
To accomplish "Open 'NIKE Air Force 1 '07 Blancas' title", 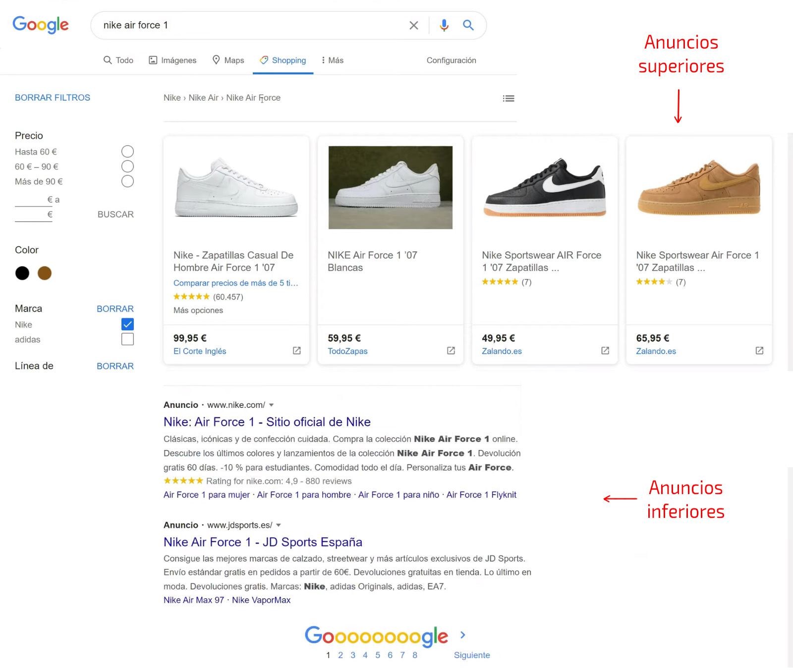I will (x=372, y=261).
